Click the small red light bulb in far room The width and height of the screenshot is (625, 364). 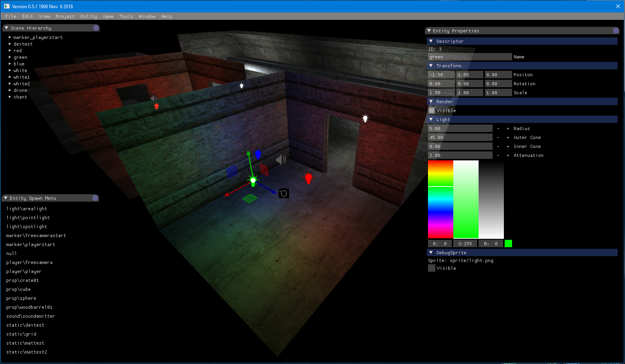(157, 106)
